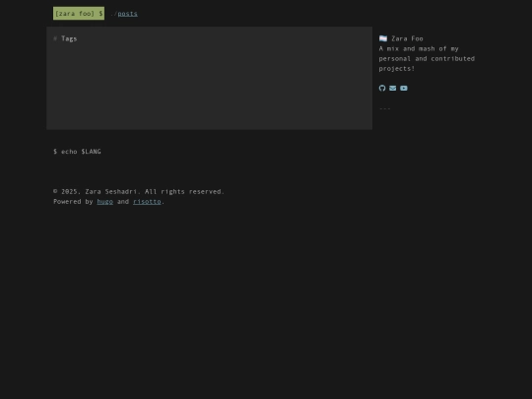532x399 pixels.
Task: Open the risotto theme link
Action: click(x=147, y=202)
